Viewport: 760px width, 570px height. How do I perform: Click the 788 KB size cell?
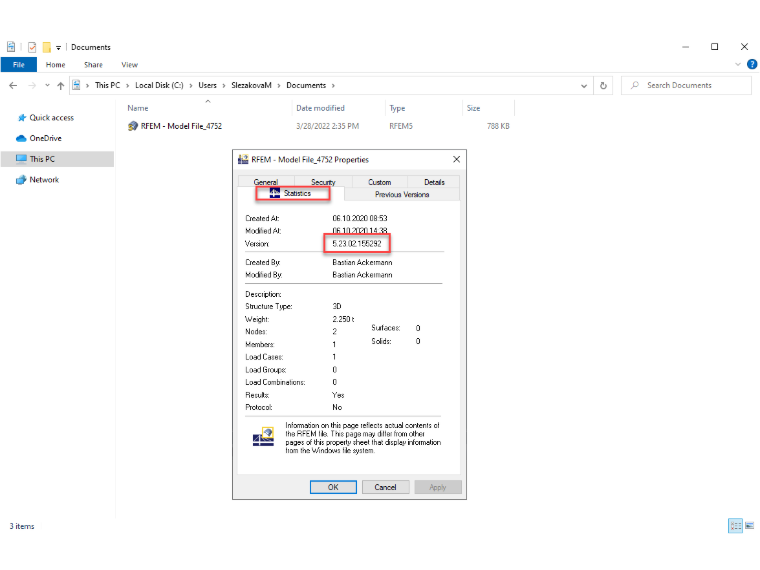(x=498, y=126)
